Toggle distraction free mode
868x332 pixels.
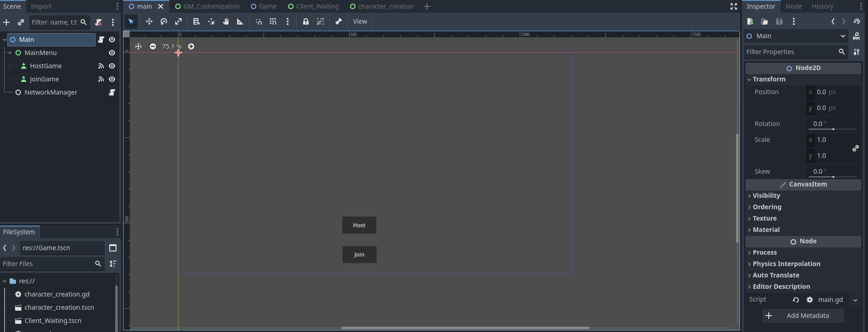click(734, 6)
